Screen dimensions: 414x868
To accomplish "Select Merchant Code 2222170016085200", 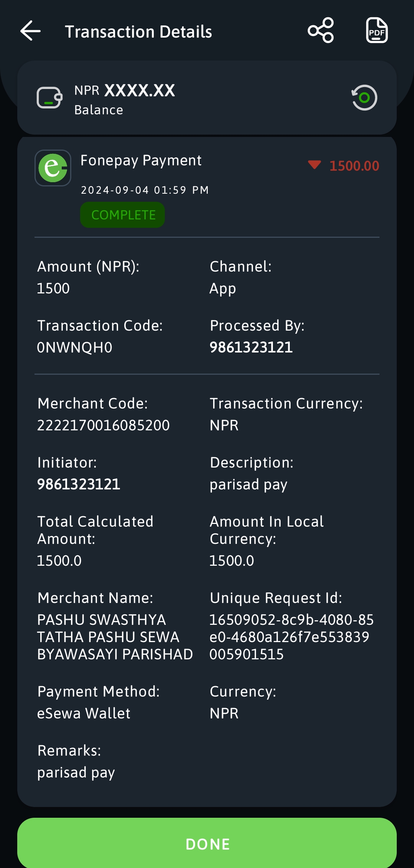I will click(103, 425).
